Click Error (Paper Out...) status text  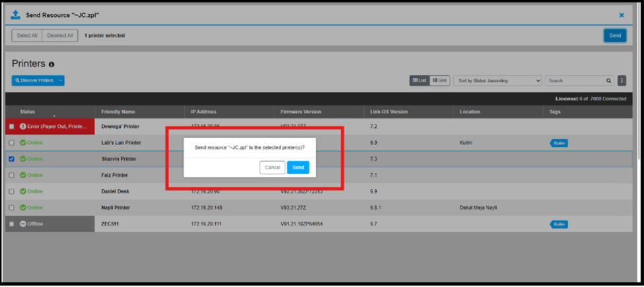tap(57, 127)
